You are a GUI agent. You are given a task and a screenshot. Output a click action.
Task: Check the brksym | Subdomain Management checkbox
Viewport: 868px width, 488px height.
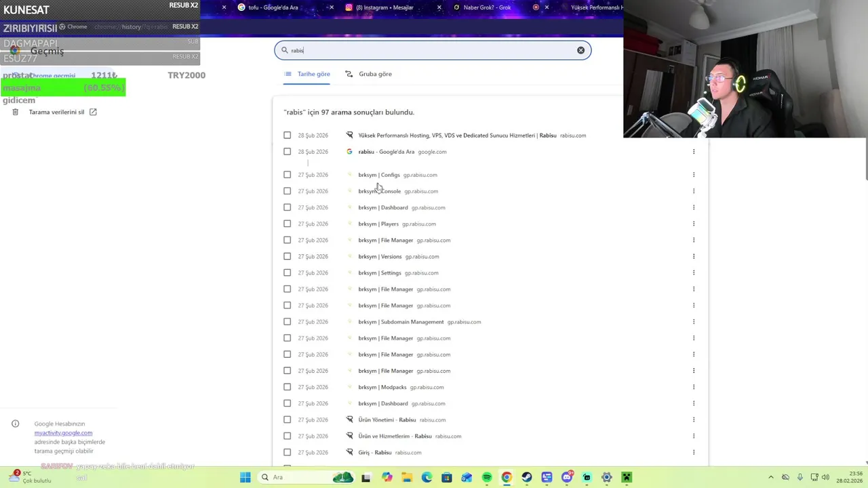pos(288,322)
